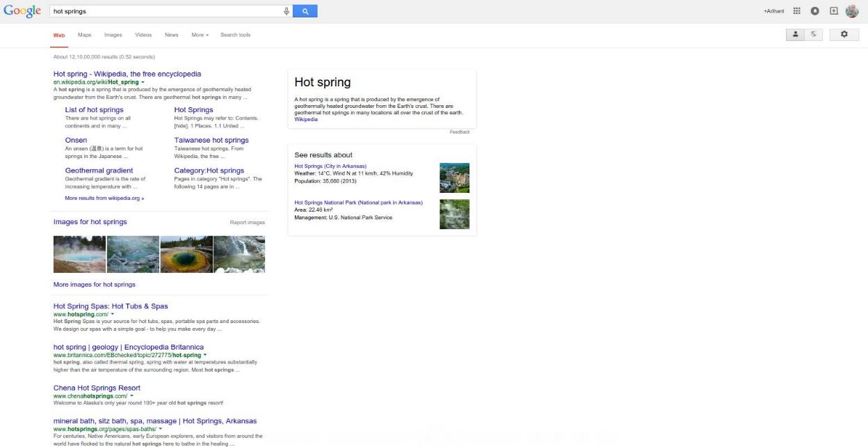Open Search tools
This screenshot has height=447, width=868.
pyautogui.click(x=235, y=34)
